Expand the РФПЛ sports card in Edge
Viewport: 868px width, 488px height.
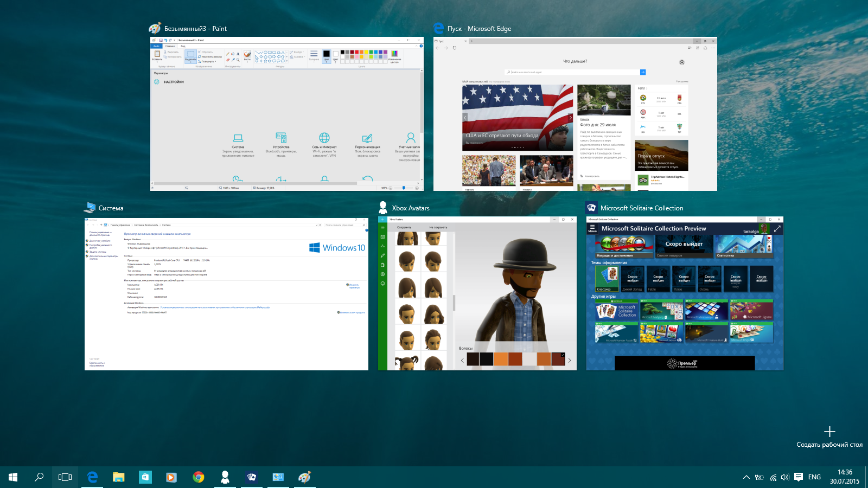642,88
